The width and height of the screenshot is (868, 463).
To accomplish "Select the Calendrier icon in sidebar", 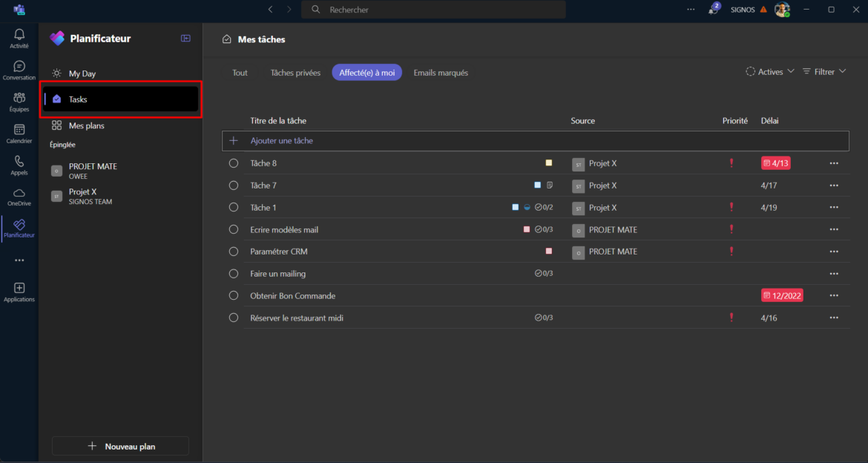I will point(19,132).
